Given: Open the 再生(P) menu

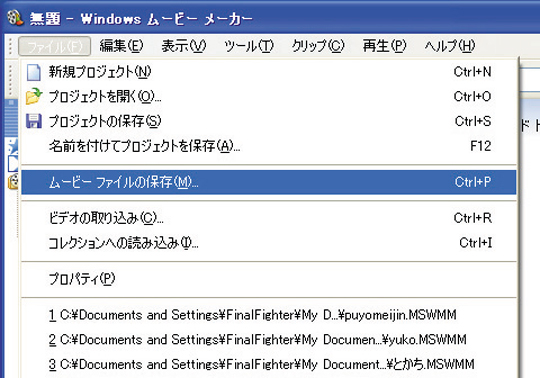Looking at the screenshot, I should [385, 46].
